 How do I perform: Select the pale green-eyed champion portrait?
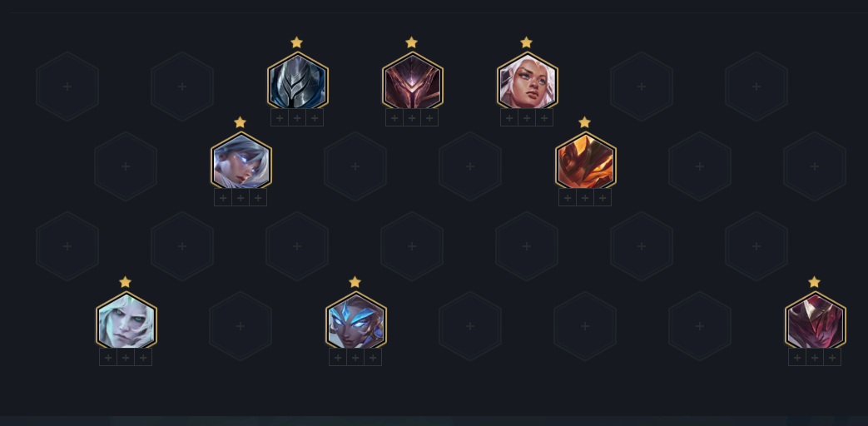126,320
